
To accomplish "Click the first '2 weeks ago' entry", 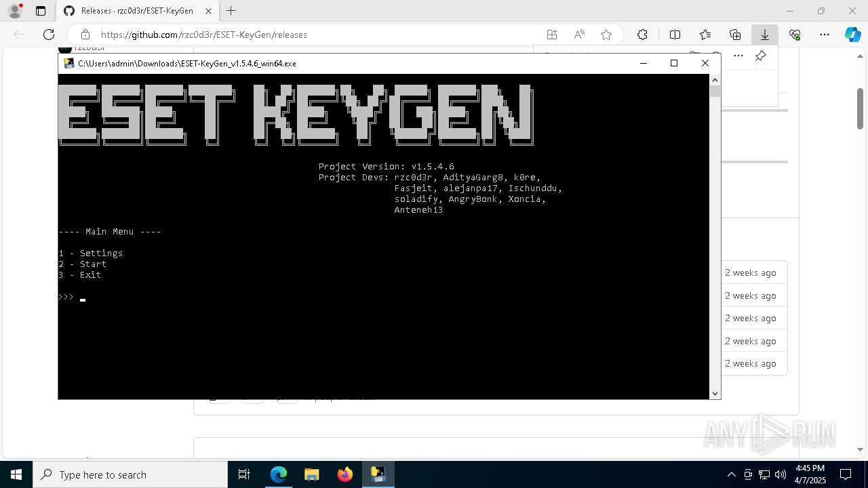I will (750, 272).
